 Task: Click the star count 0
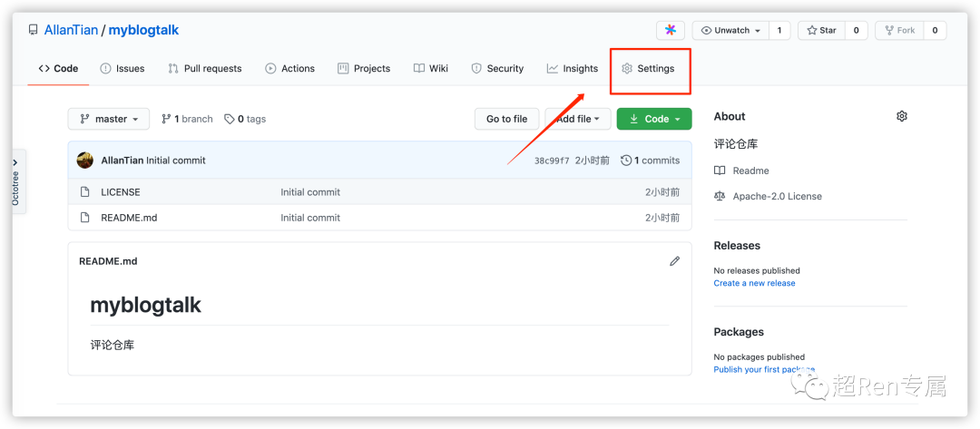pyautogui.click(x=857, y=30)
